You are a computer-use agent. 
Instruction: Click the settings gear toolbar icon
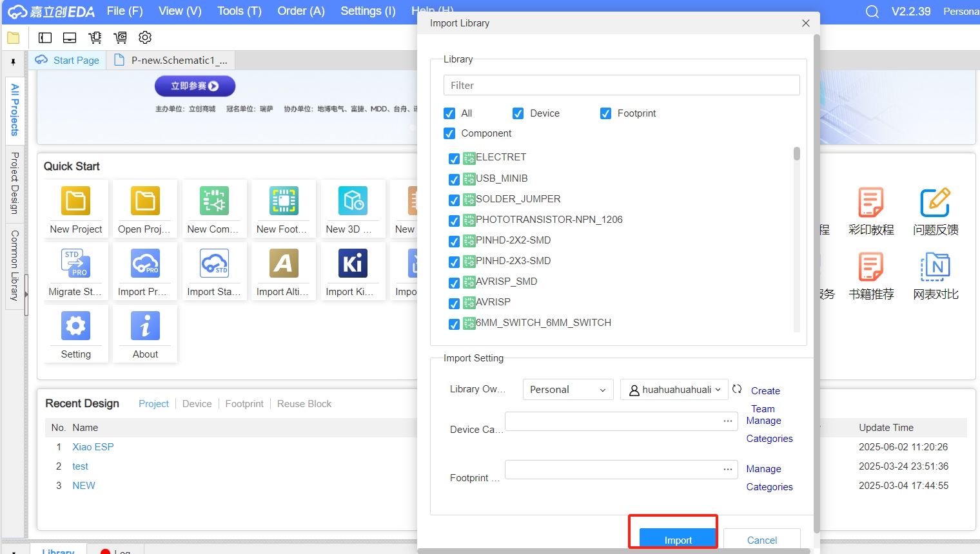145,37
